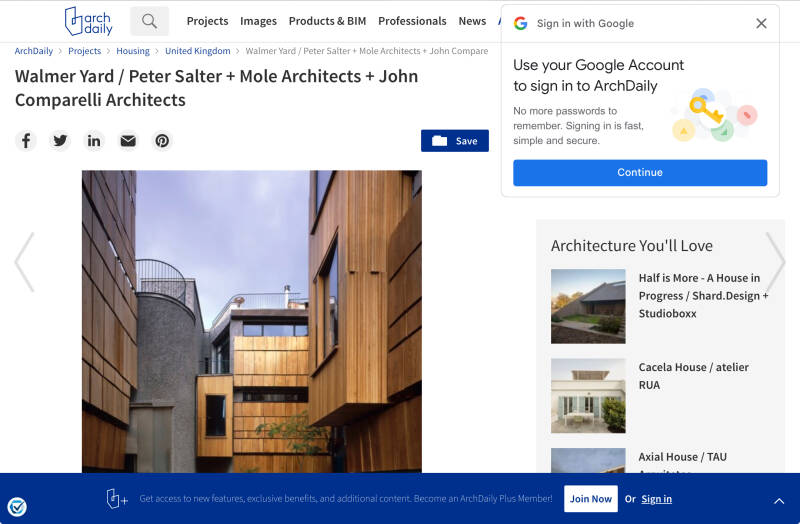
Task: Open the Cacela House thumbnail
Action: point(588,395)
